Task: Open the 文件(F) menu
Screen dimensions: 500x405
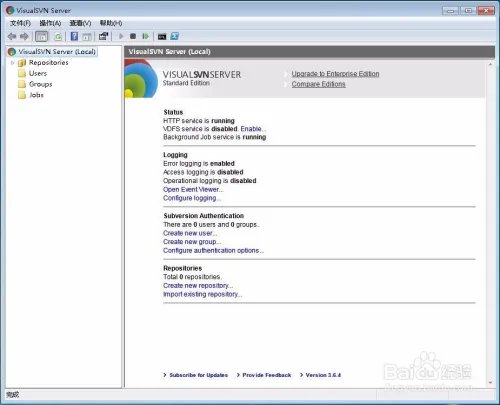Action: (20, 23)
